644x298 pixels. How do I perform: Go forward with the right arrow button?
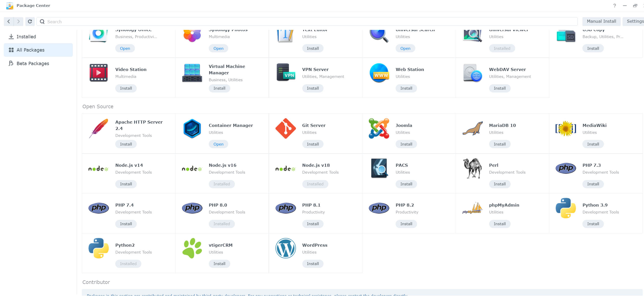(x=18, y=21)
